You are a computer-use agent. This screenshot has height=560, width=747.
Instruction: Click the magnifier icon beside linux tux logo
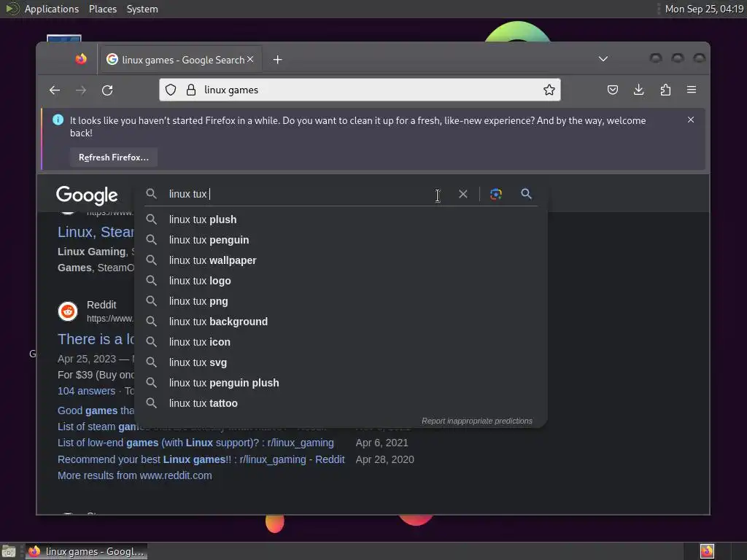[x=152, y=281]
